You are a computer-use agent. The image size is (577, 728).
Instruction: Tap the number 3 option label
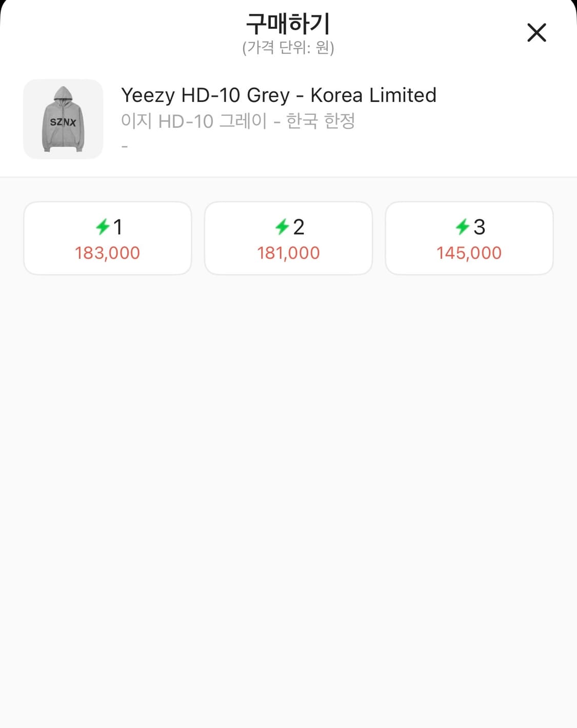[x=479, y=227]
